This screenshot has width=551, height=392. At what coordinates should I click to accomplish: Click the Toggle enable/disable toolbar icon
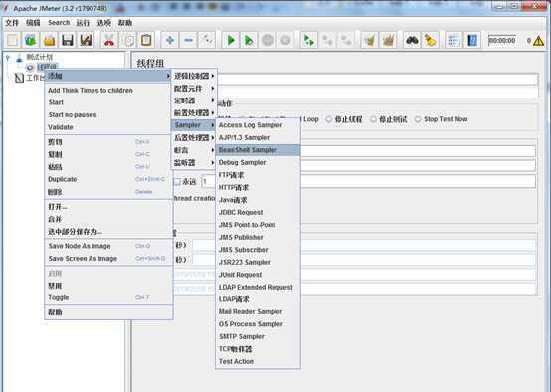tap(207, 40)
